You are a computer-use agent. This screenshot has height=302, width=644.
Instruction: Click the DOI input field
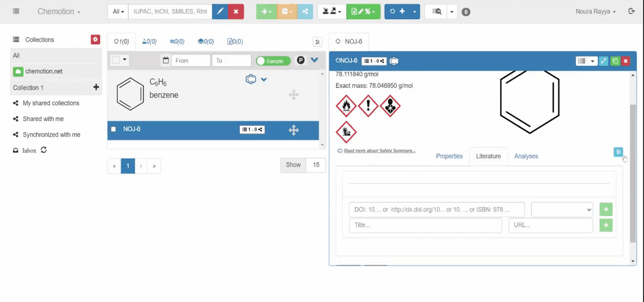click(x=436, y=209)
